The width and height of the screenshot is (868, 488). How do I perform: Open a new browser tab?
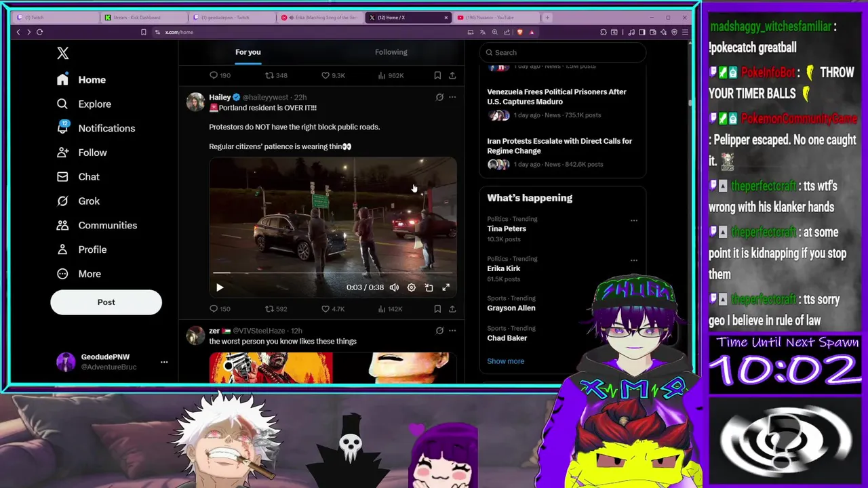547,18
